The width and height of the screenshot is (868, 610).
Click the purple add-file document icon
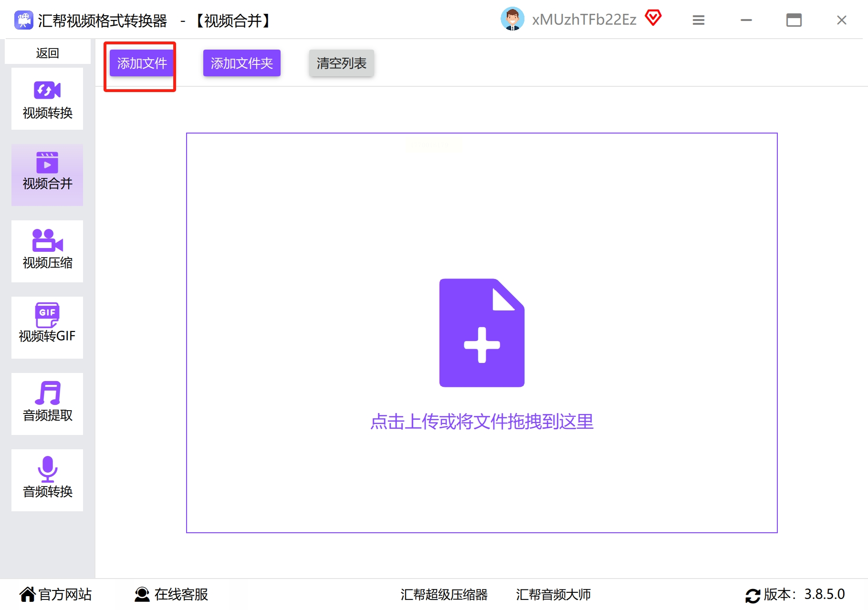pos(481,332)
